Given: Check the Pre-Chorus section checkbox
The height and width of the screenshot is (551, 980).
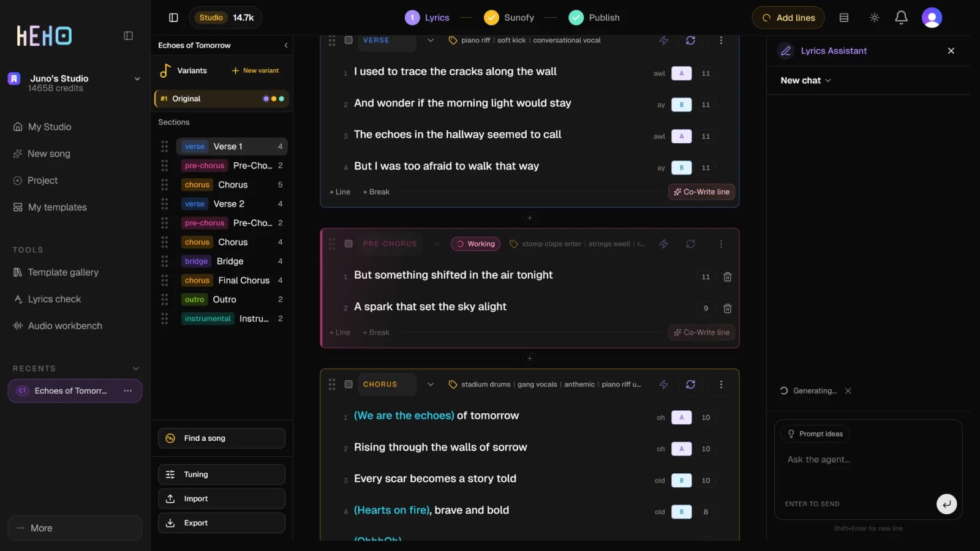Looking at the screenshot, I should click(x=349, y=244).
